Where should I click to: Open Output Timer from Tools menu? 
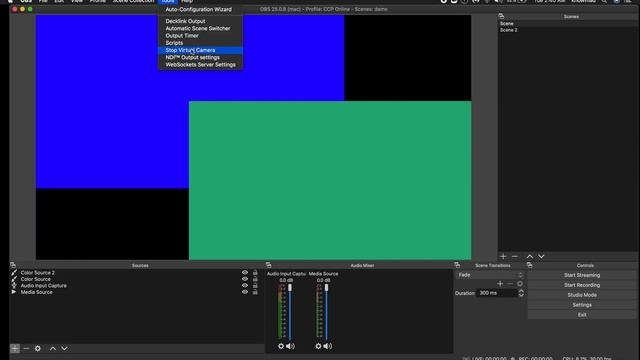[200, 36]
